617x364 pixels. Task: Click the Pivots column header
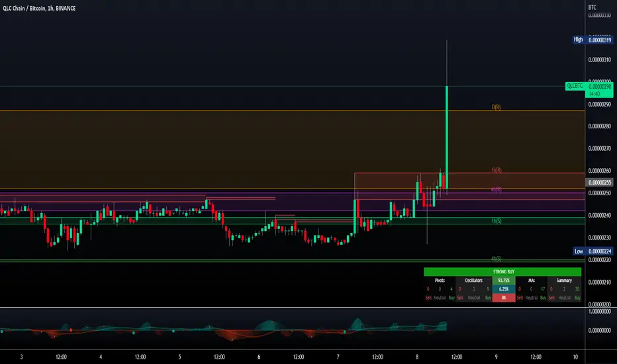pyautogui.click(x=440, y=281)
